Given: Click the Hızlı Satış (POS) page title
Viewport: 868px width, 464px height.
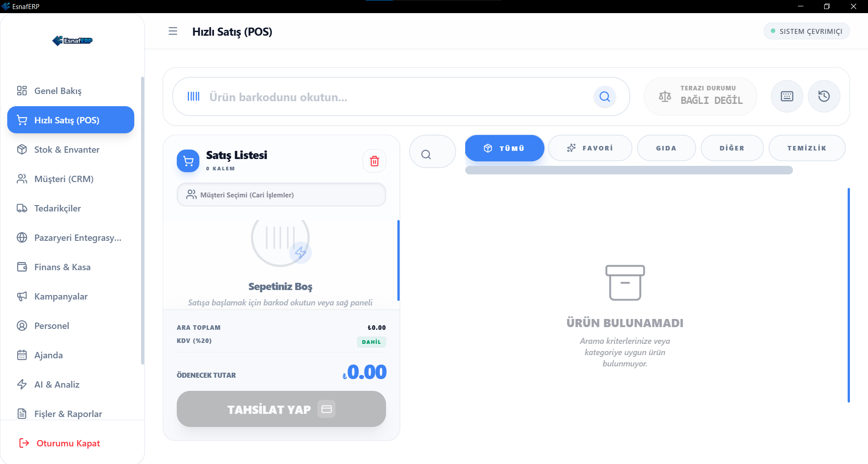Looking at the screenshot, I should 232,32.
